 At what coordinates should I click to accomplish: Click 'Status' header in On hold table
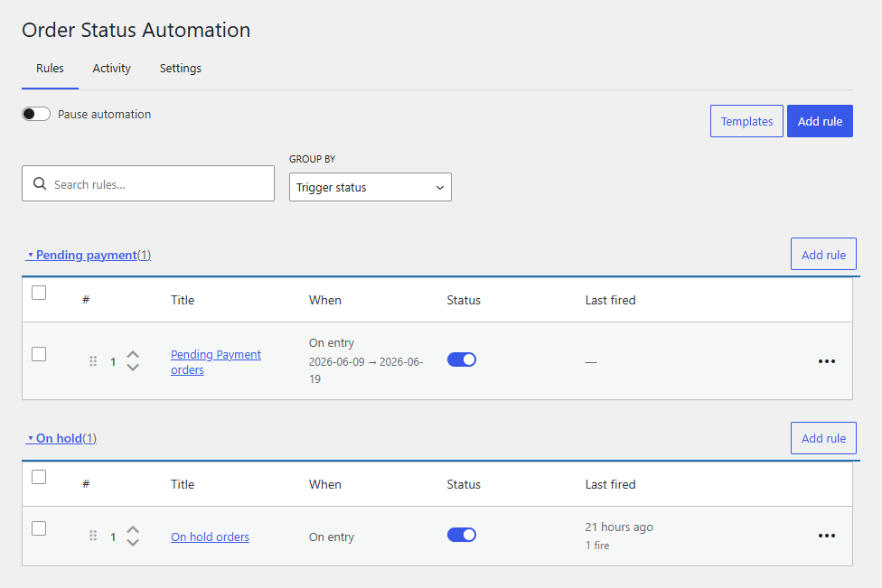pyautogui.click(x=464, y=484)
